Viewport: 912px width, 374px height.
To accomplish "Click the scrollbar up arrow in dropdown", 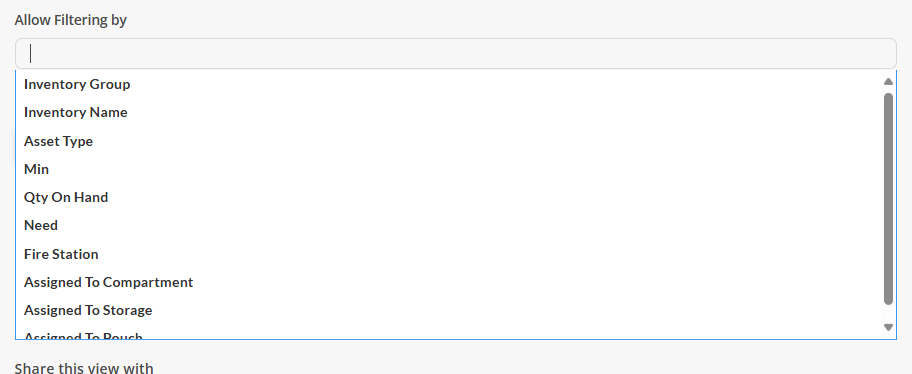I will point(888,81).
